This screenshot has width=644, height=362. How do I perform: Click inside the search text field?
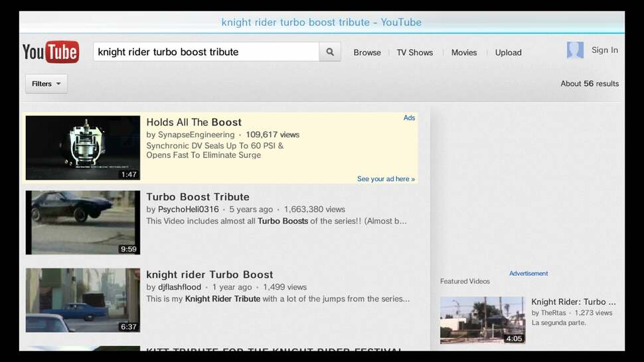pyautogui.click(x=206, y=52)
